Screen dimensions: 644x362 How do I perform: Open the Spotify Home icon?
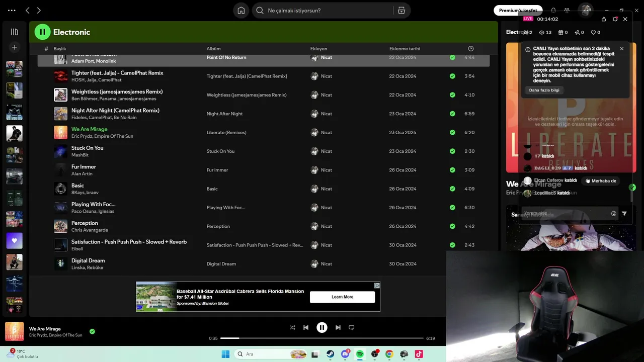(x=241, y=11)
